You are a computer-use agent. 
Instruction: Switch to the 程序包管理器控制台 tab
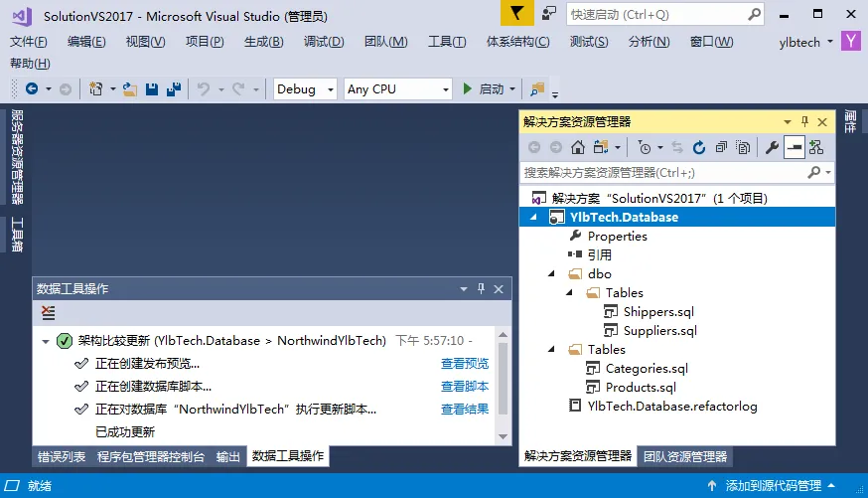(x=151, y=456)
